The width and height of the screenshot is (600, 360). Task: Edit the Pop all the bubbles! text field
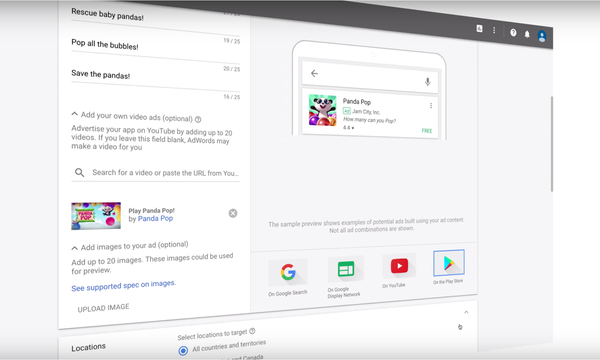point(156,50)
